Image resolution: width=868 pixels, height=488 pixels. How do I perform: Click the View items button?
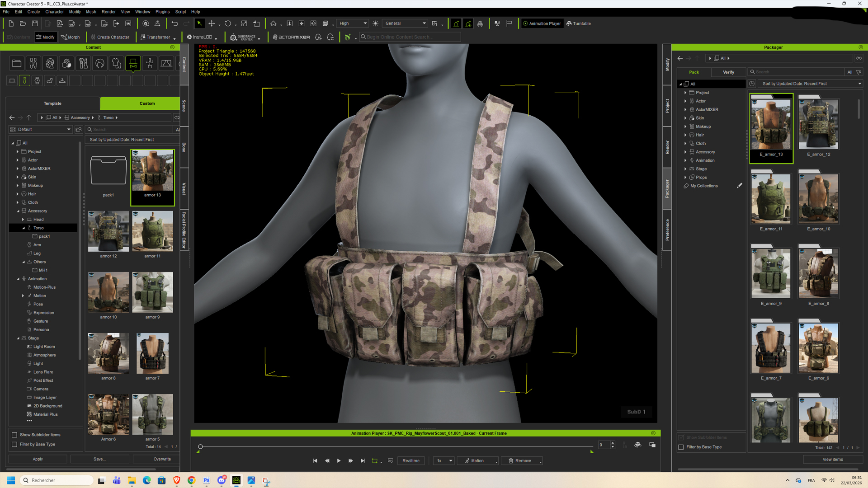coord(832,460)
